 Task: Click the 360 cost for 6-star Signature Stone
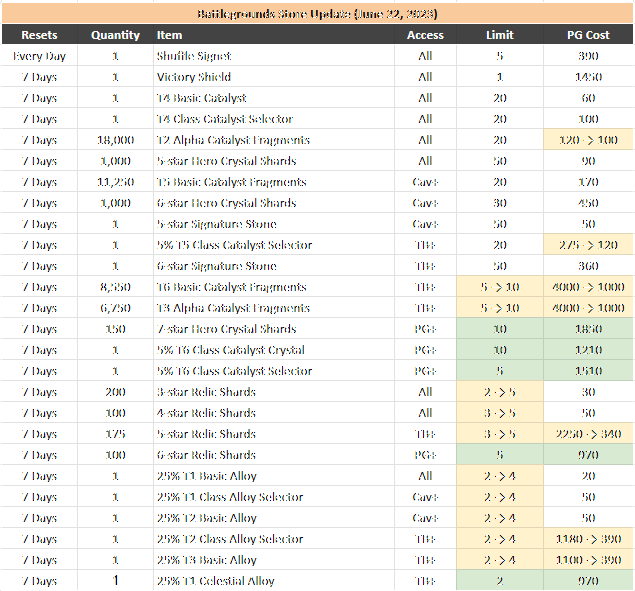[x=588, y=266]
